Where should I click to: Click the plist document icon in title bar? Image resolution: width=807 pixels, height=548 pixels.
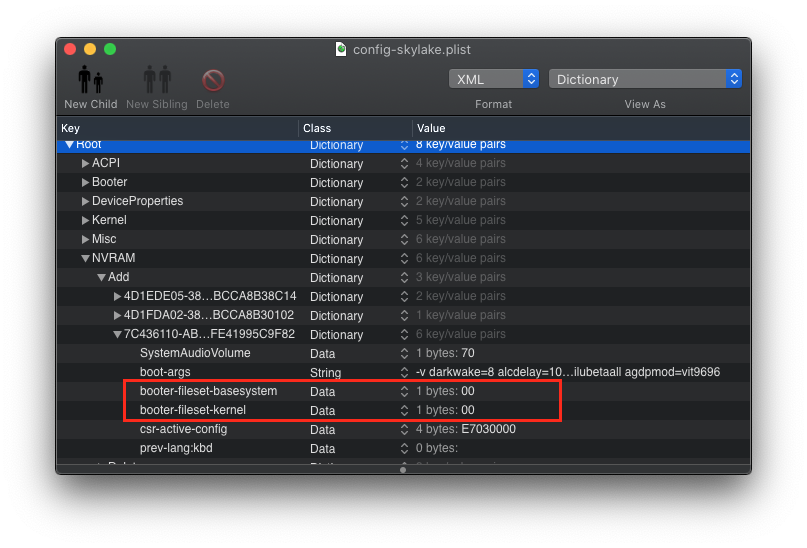pyautogui.click(x=341, y=49)
